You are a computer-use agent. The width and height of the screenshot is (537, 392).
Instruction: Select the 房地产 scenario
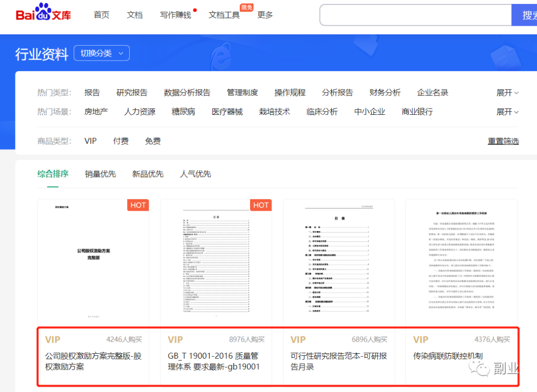96,112
